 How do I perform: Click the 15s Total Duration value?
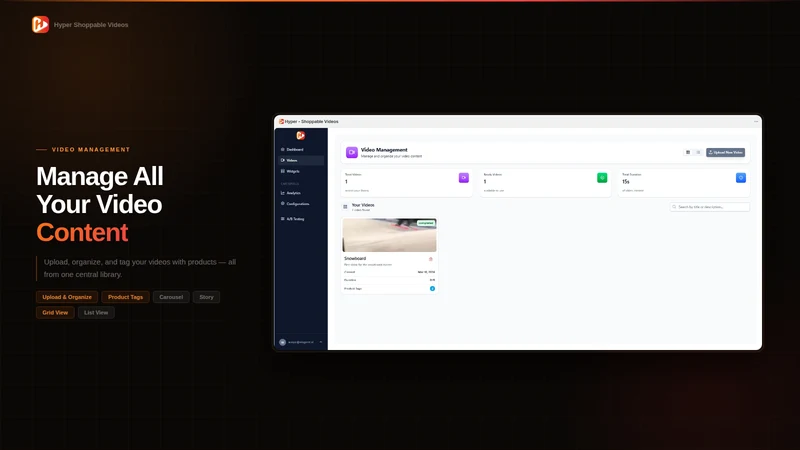coord(626,182)
